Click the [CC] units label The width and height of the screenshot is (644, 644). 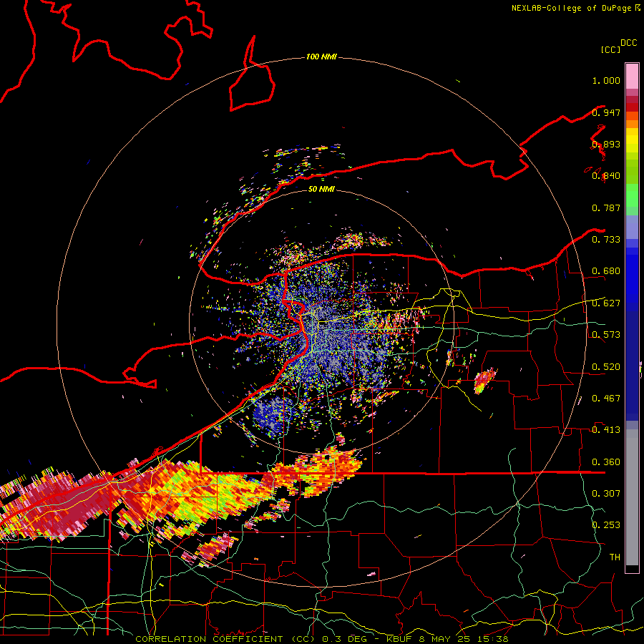coord(610,49)
